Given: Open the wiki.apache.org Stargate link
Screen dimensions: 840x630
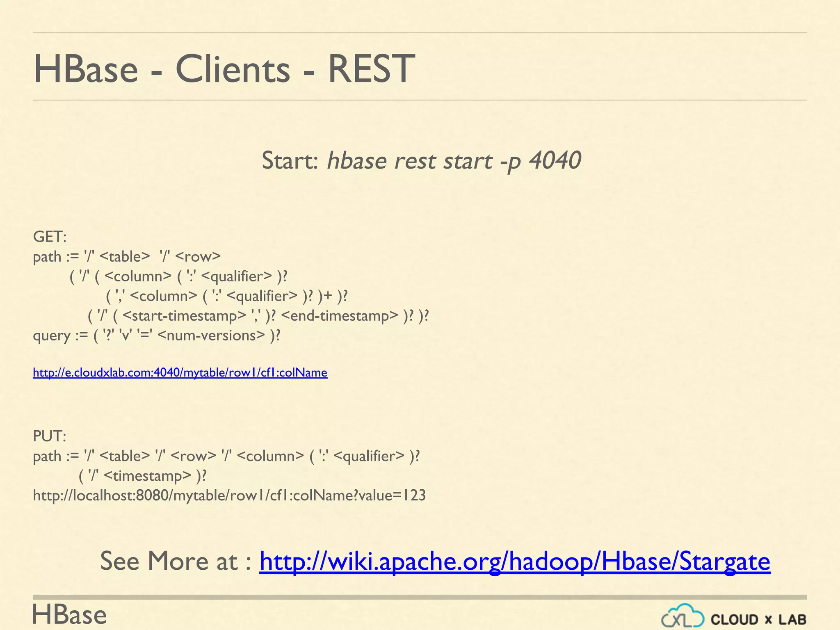Looking at the screenshot, I should (515, 561).
